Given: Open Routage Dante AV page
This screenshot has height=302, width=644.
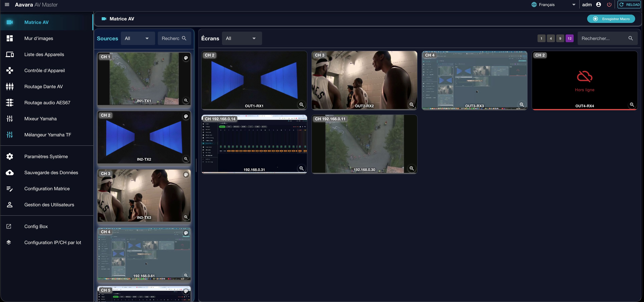Looking at the screenshot, I should (x=47, y=87).
